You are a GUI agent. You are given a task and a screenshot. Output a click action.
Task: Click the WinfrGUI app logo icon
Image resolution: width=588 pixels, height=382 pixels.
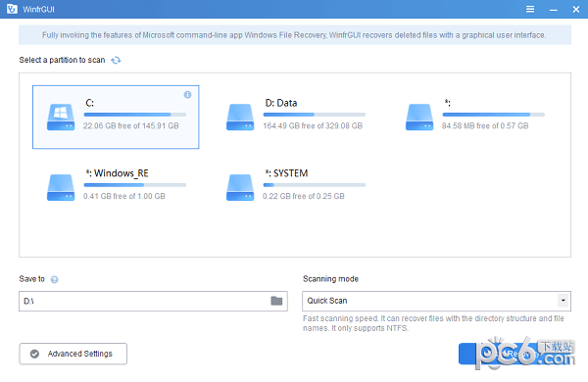pyautogui.click(x=12, y=9)
